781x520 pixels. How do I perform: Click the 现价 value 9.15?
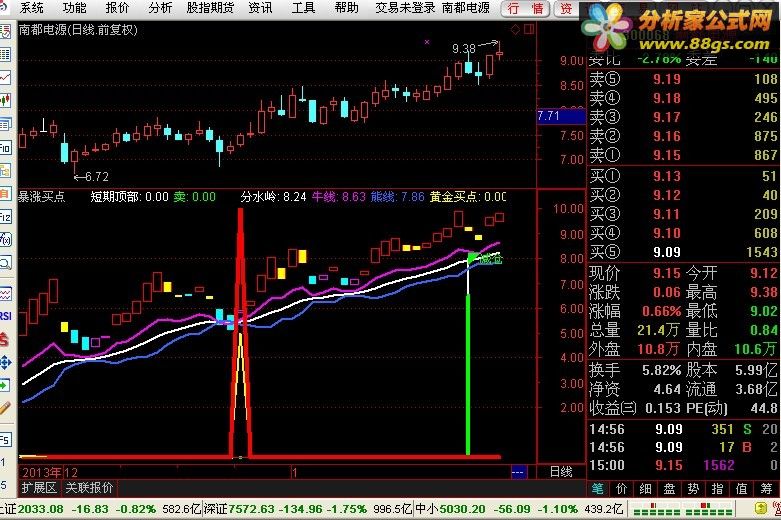667,273
